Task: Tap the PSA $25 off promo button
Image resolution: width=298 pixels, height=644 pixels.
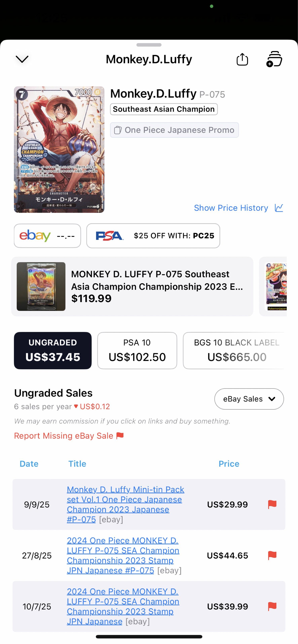Action: point(153,236)
